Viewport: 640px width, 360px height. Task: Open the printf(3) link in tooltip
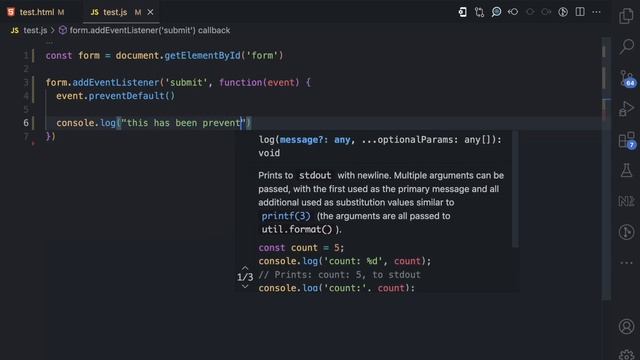pyautogui.click(x=286, y=216)
